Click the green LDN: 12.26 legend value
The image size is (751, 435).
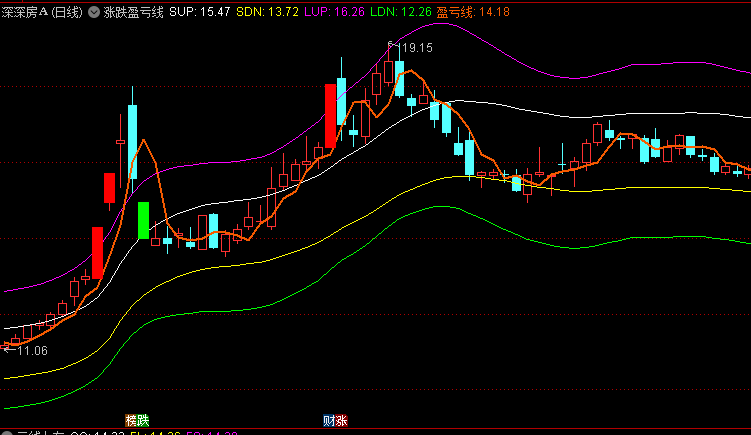(401, 12)
